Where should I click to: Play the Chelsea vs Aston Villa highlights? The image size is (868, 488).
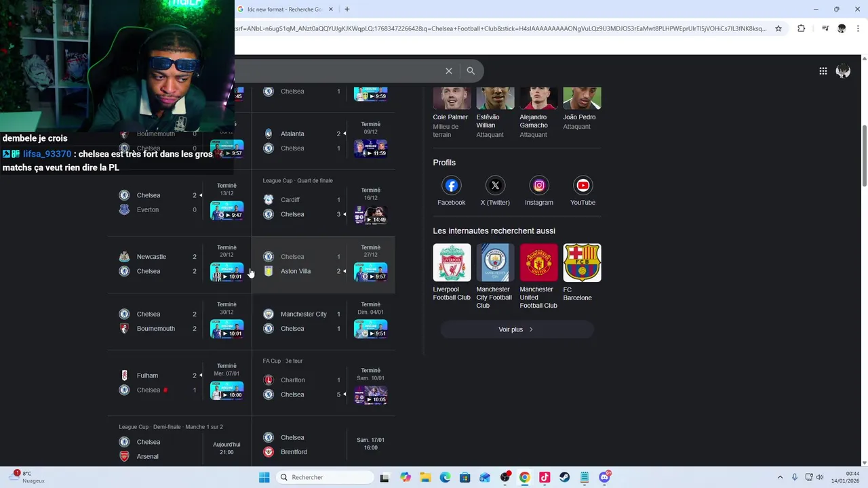(x=371, y=272)
